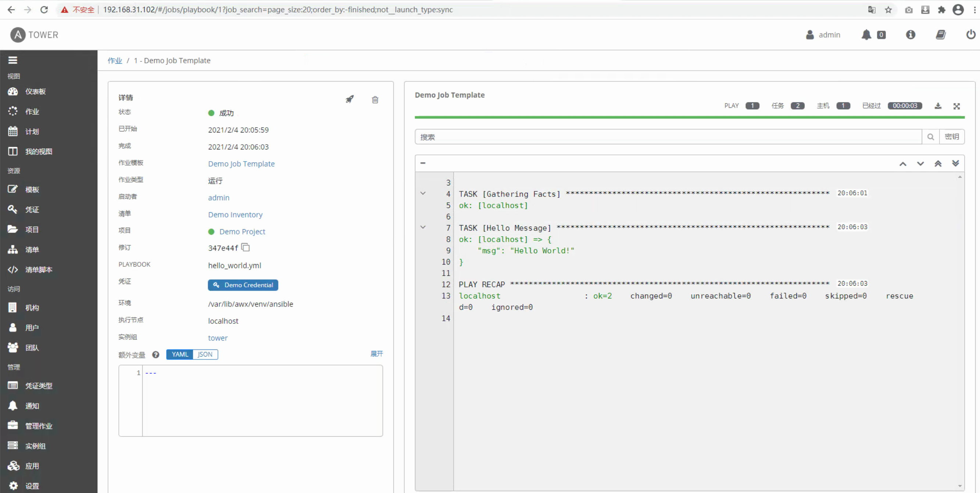Click the 作业 breadcrumb link
This screenshot has width=980, height=493.
pos(115,61)
